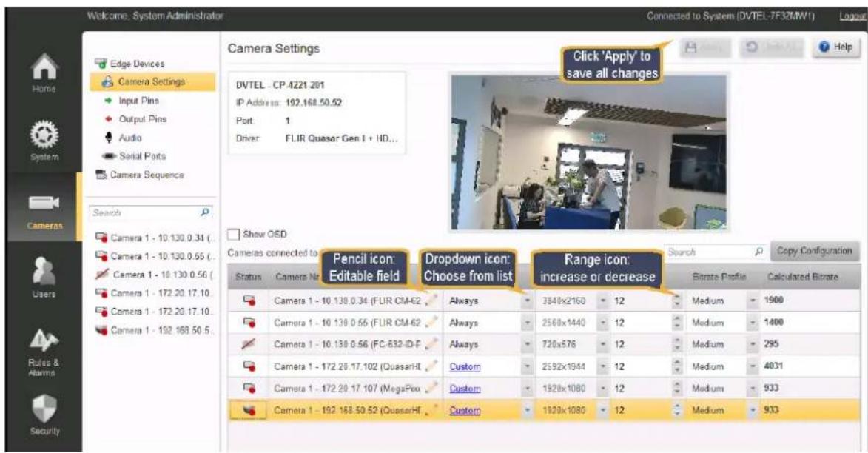Select Camera 1 - 10.130.0.34 in sidebar list
Image resolution: width=868 pixels, height=453 pixels.
[x=155, y=238]
